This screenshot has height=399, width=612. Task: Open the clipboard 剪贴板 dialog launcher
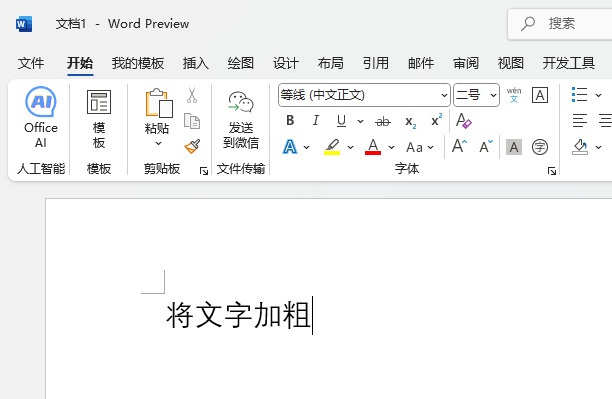[204, 171]
